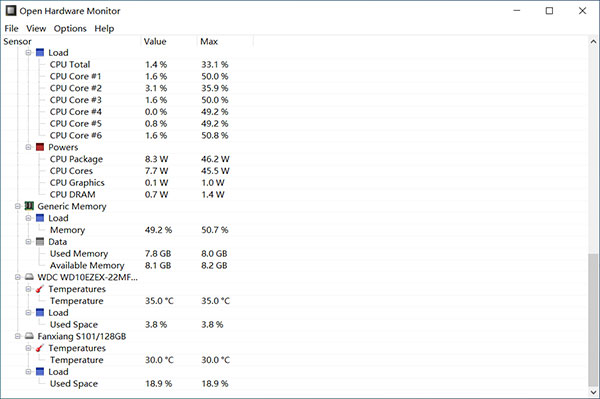Click the Fanxiang S101 drive icon

click(29, 336)
